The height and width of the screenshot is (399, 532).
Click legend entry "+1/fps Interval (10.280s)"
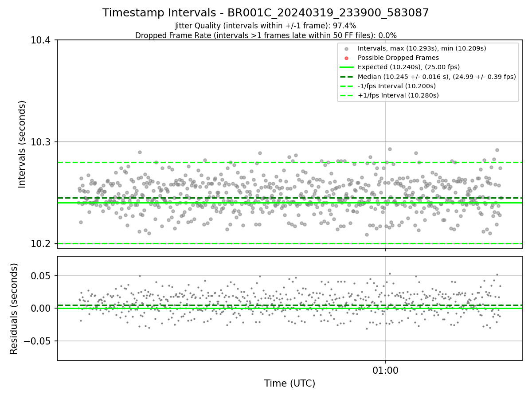coord(398,95)
